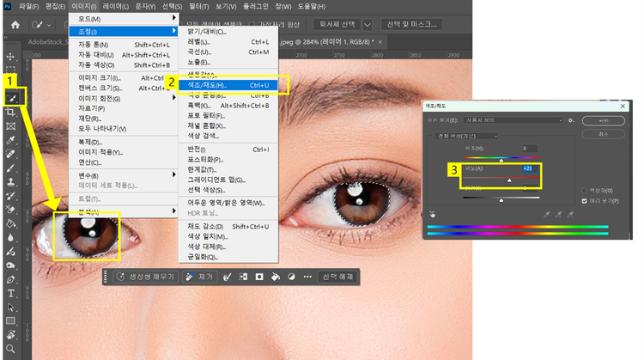Click the saturation slider handle

click(509, 180)
